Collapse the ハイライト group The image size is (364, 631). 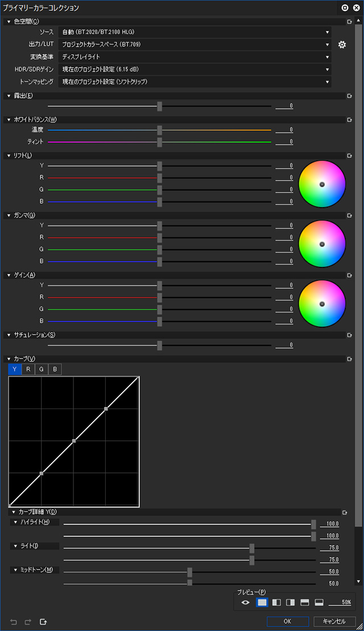click(x=16, y=523)
